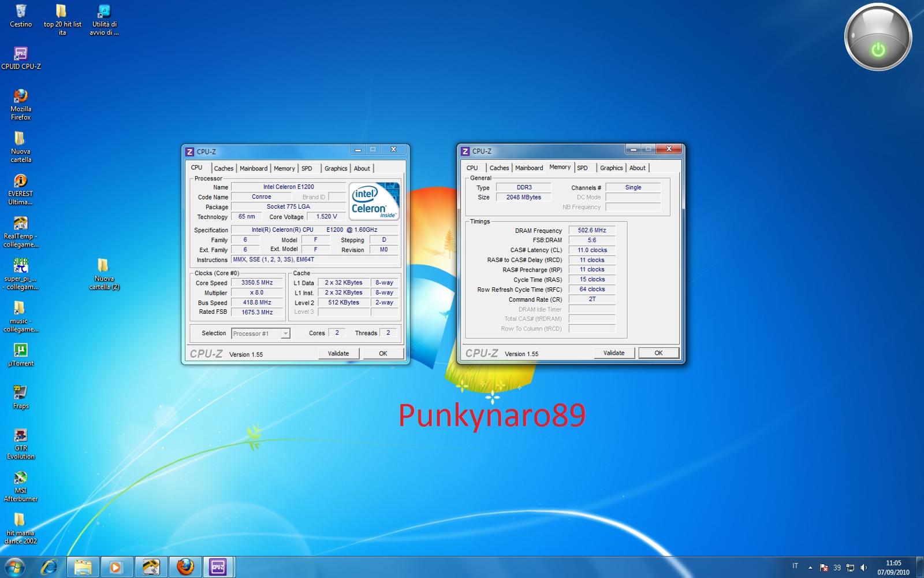This screenshot has height=578, width=924.
Task: Open the Processor #1 selection dropdown
Action: click(x=260, y=334)
